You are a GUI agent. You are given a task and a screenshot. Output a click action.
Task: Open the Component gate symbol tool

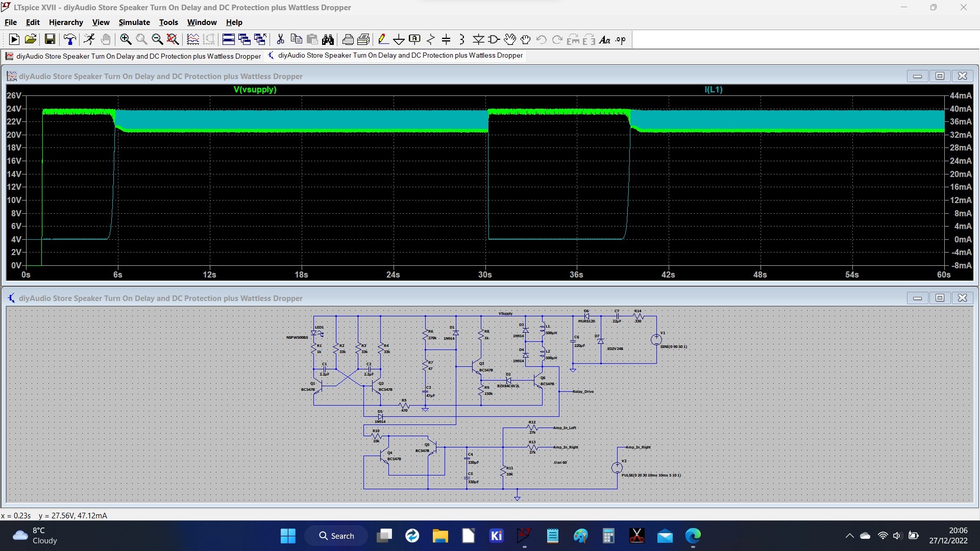point(494,39)
